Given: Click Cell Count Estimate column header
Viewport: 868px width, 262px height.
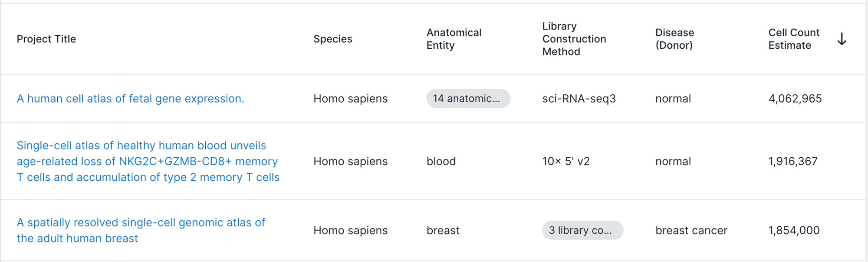Looking at the screenshot, I should pyautogui.click(x=793, y=39).
